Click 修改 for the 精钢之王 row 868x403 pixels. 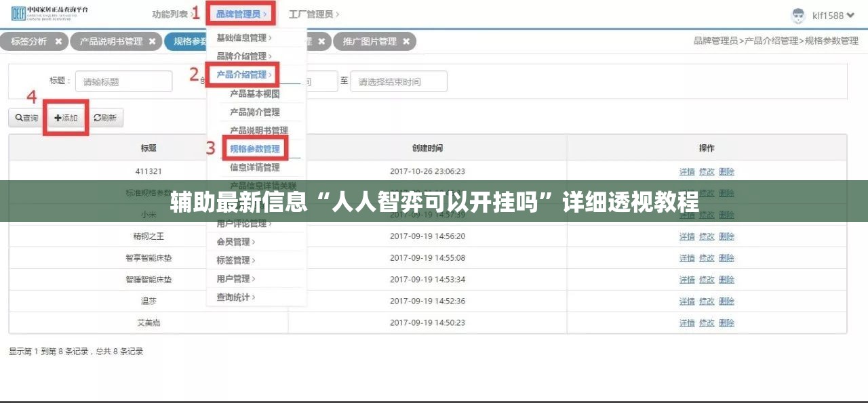pyautogui.click(x=707, y=236)
